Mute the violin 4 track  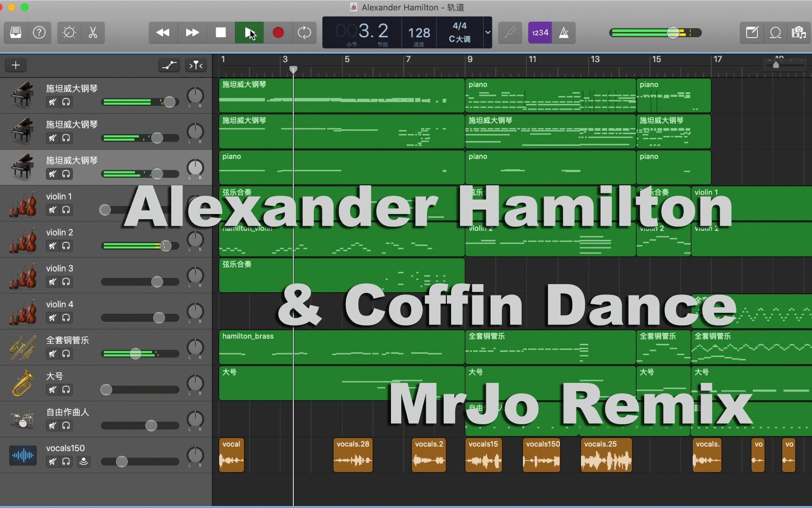click(53, 317)
